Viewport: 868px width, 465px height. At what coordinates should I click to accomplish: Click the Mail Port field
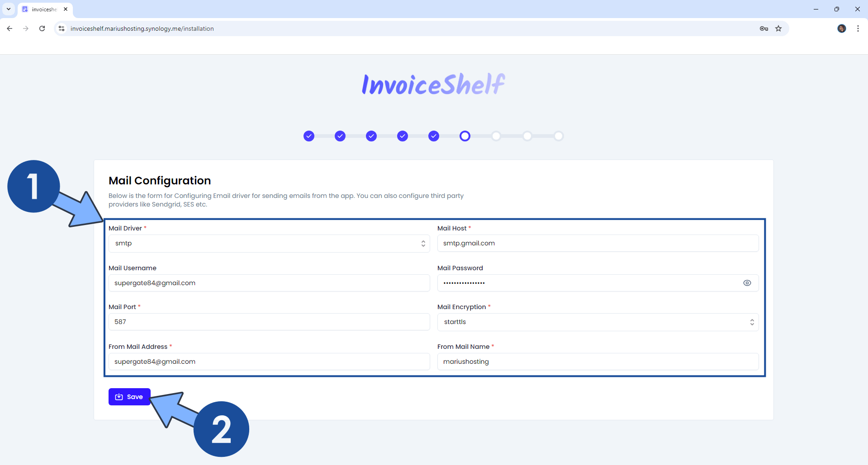click(269, 322)
